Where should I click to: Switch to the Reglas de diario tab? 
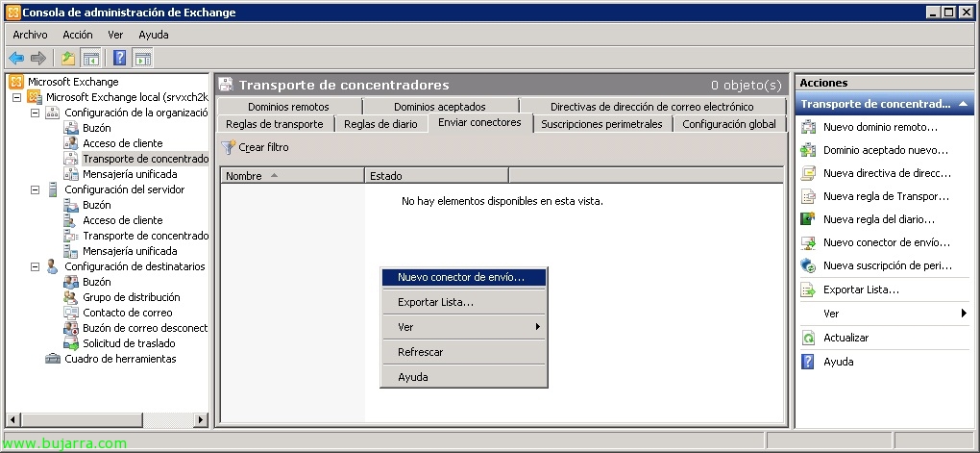click(380, 124)
